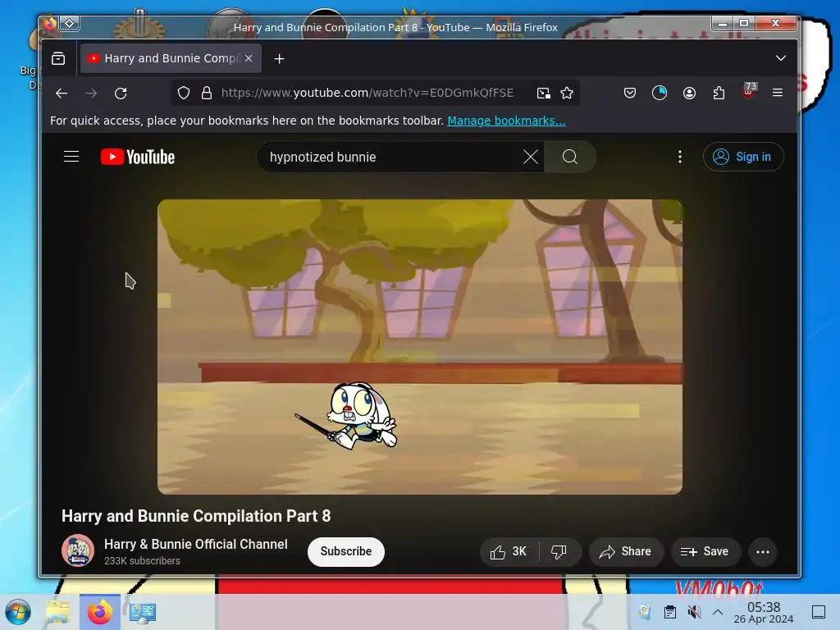Bookmark this page with star icon

[567, 94]
